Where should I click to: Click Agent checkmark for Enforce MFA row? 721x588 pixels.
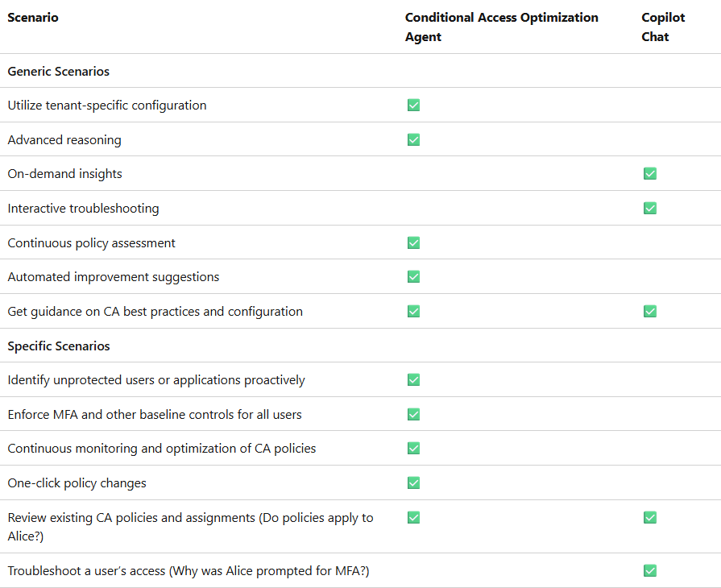pos(413,414)
